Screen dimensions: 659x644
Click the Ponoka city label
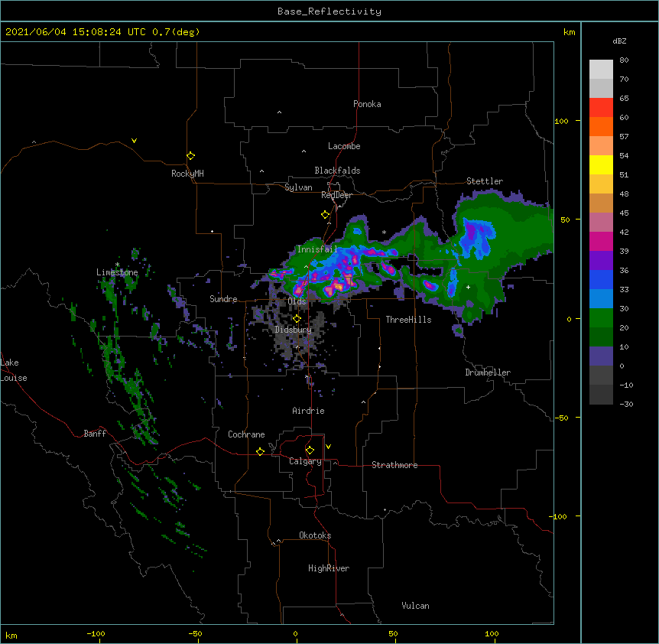point(367,104)
